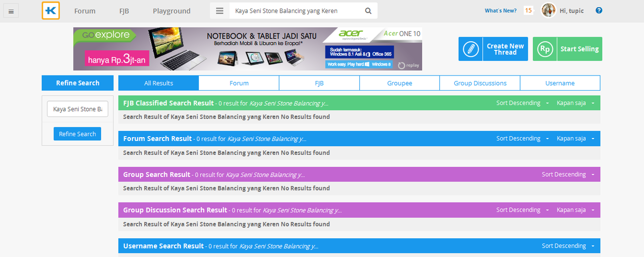This screenshot has height=257, width=644.
Task: Click the What's New? link
Action: click(500, 11)
